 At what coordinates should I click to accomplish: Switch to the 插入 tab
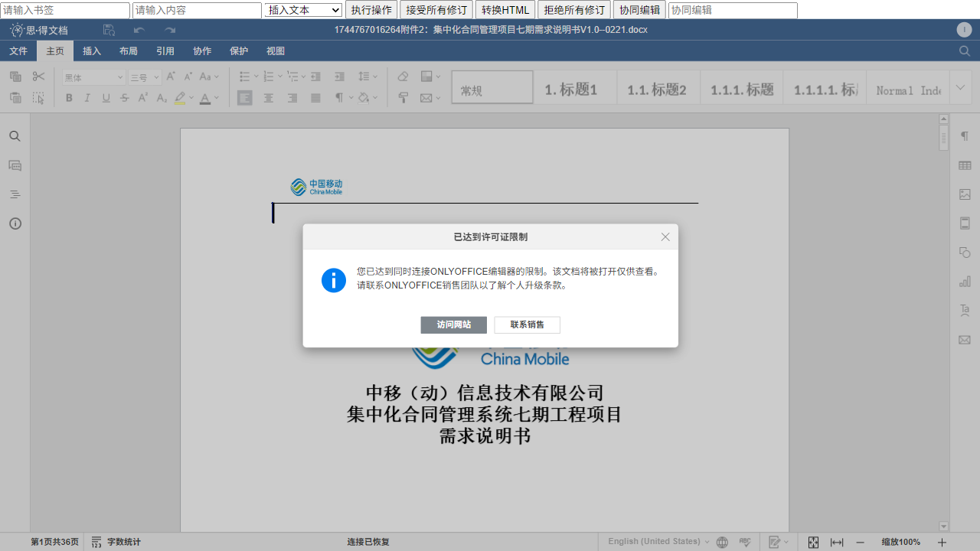[x=92, y=51]
